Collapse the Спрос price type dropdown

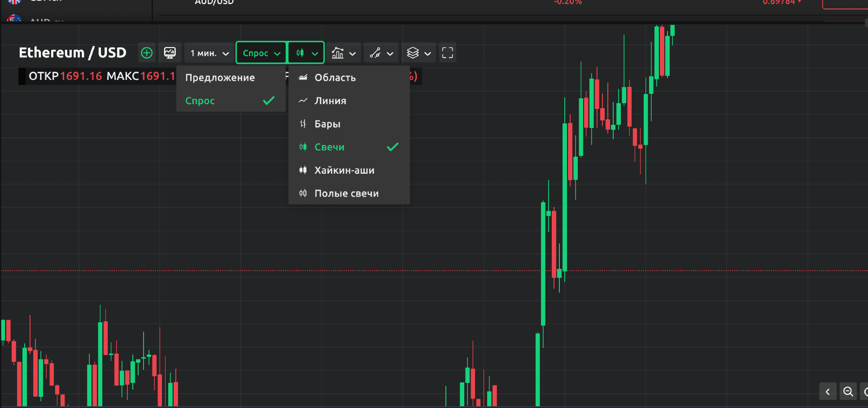(x=261, y=53)
